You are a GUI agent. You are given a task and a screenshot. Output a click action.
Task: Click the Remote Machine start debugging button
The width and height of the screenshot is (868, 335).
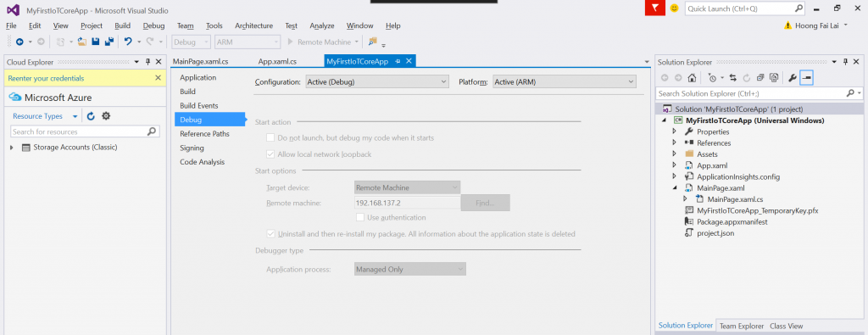(319, 42)
